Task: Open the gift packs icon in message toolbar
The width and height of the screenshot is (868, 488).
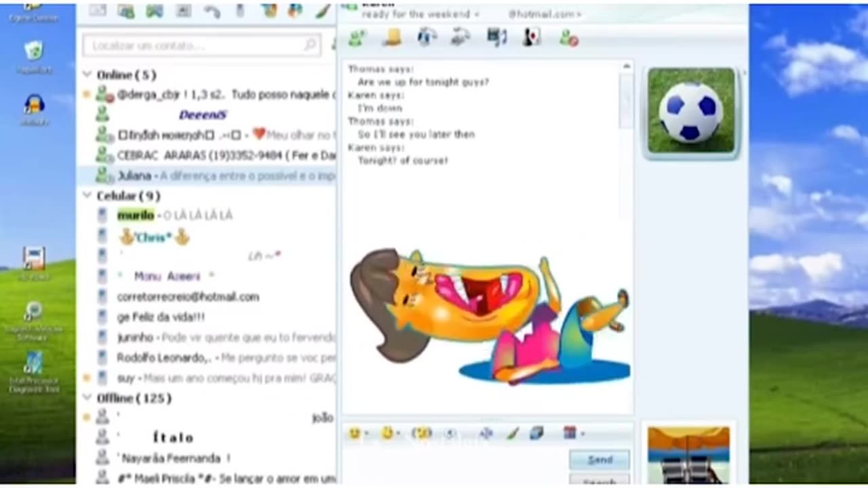Action: tap(570, 433)
